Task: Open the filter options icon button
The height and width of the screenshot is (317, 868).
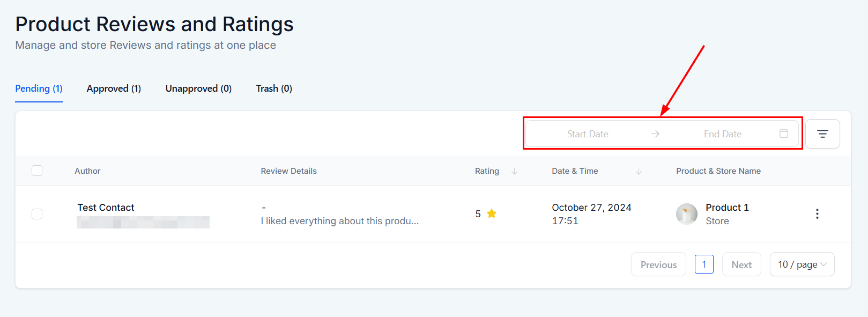Action: pyautogui.click(x=822, y=134)
